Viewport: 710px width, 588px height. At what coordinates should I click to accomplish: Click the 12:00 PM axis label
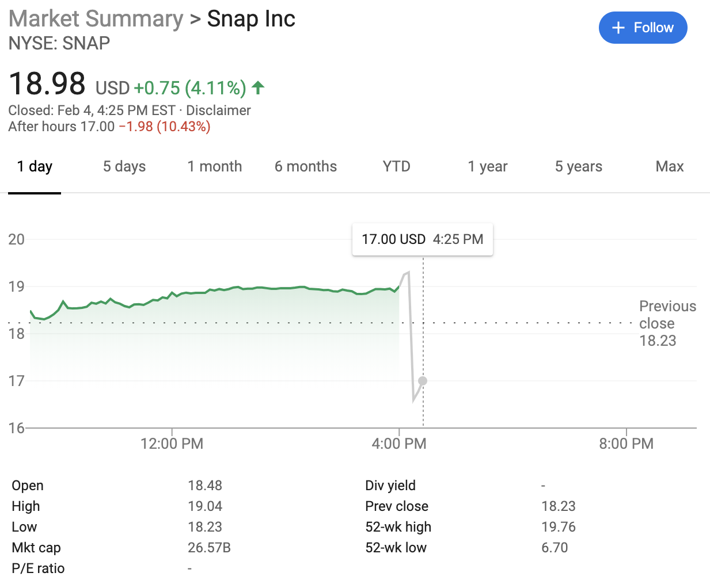point(172,444)
